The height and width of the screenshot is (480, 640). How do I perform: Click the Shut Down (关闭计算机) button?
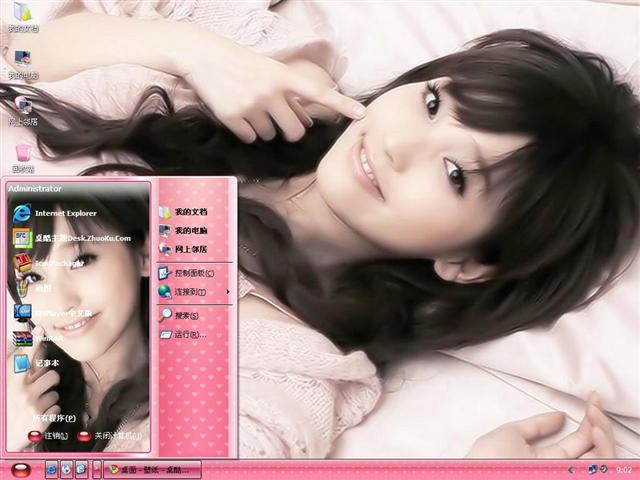[109, 436]
